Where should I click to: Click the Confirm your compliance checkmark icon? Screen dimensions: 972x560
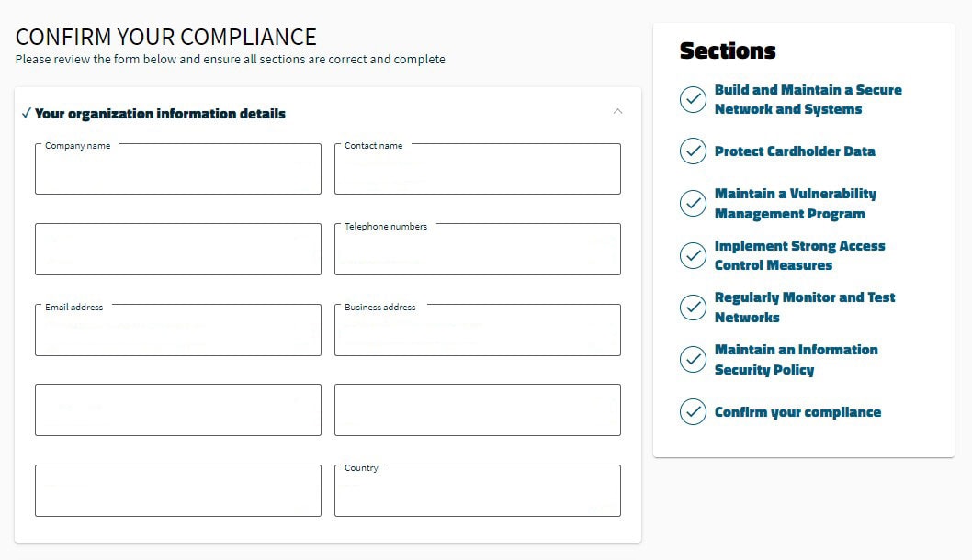694,412
